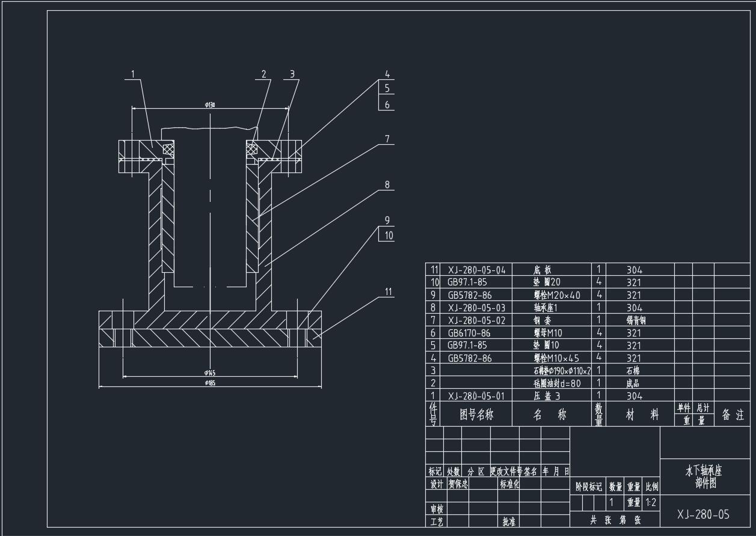Click the boxed balloon number '10'
The width and height of the screenshot is (756, 536).
[388, 235]
